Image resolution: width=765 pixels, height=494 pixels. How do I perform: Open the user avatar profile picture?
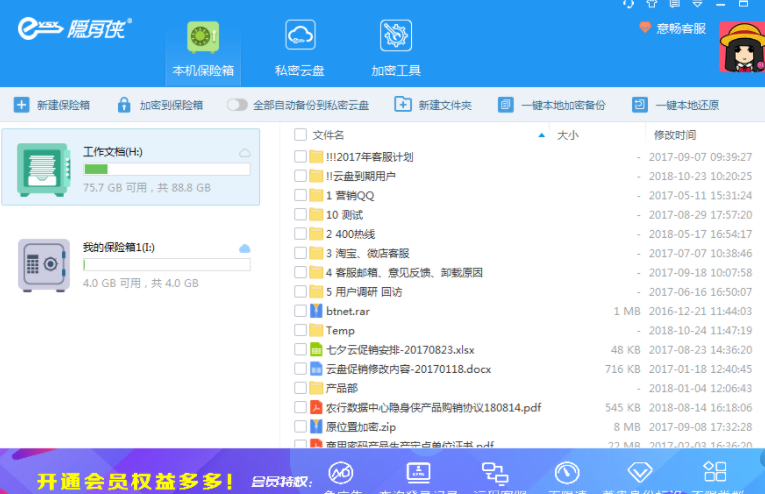tap(742, 48)
